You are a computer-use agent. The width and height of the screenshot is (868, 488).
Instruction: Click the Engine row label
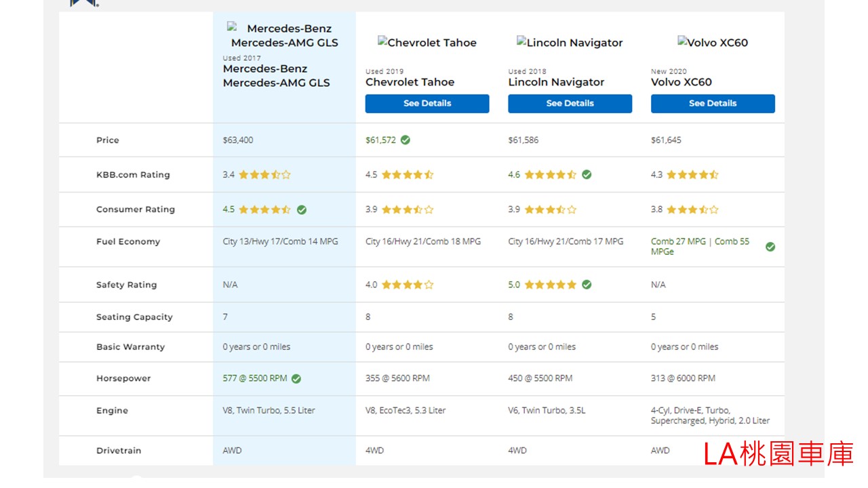(112, 411)
